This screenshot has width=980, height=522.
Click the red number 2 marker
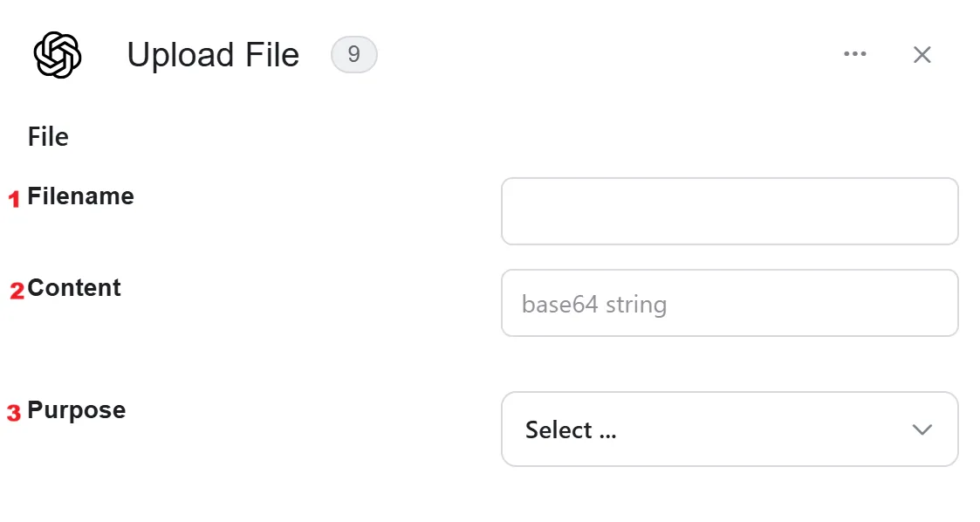pos(17,291)
